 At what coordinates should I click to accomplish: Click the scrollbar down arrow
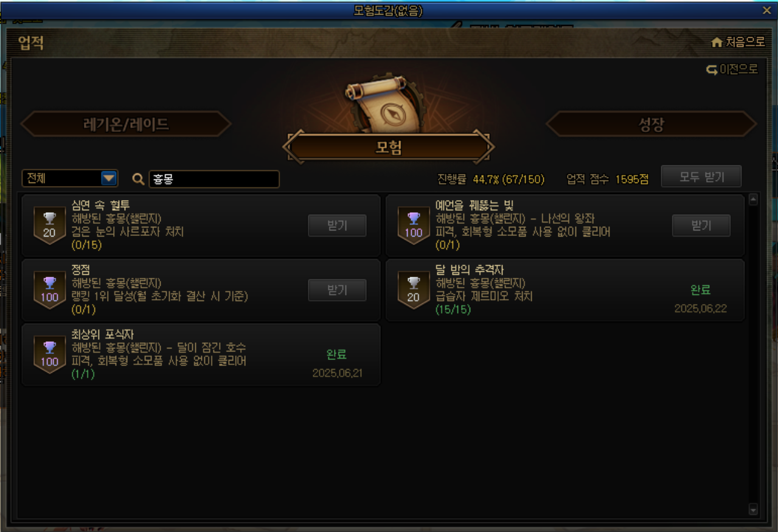click(x=752, y=509)
